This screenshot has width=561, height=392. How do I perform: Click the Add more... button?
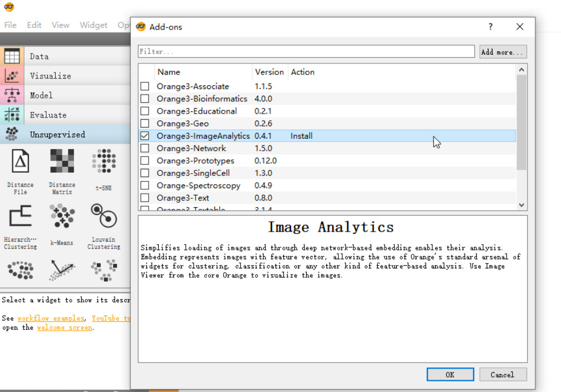point(503,52)
